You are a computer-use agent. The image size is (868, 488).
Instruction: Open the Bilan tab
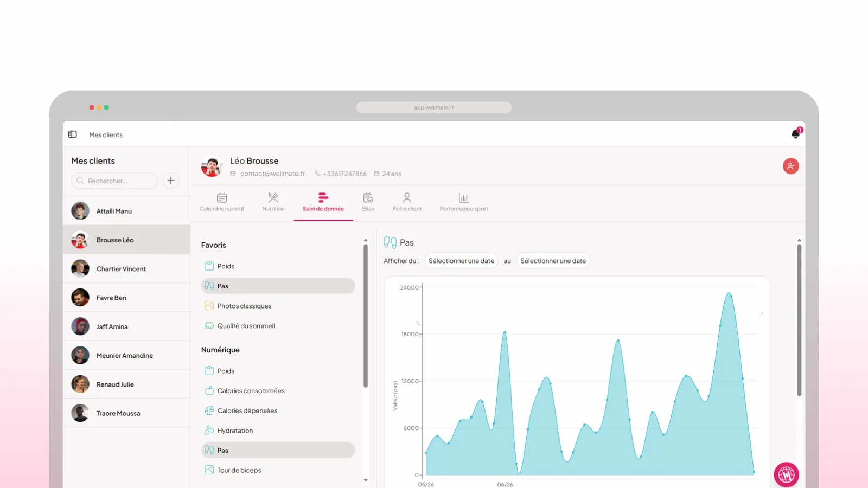[368, 202]
